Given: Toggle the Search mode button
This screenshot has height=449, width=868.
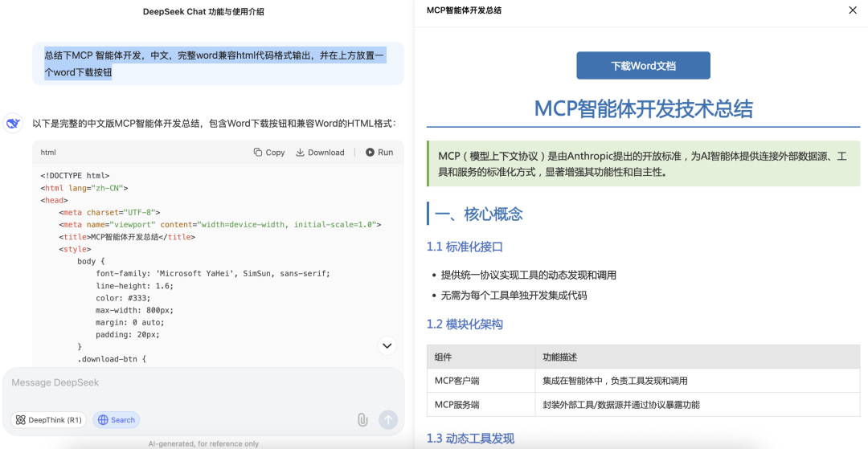Looking at the screenshot, I should pyautogui.click(x=117, y=420).
